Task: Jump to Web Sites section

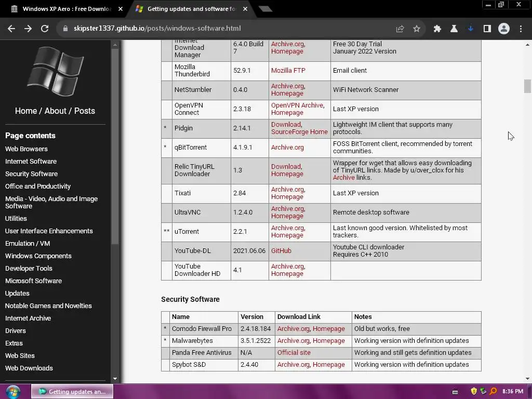Action: [x=20, y=356]
